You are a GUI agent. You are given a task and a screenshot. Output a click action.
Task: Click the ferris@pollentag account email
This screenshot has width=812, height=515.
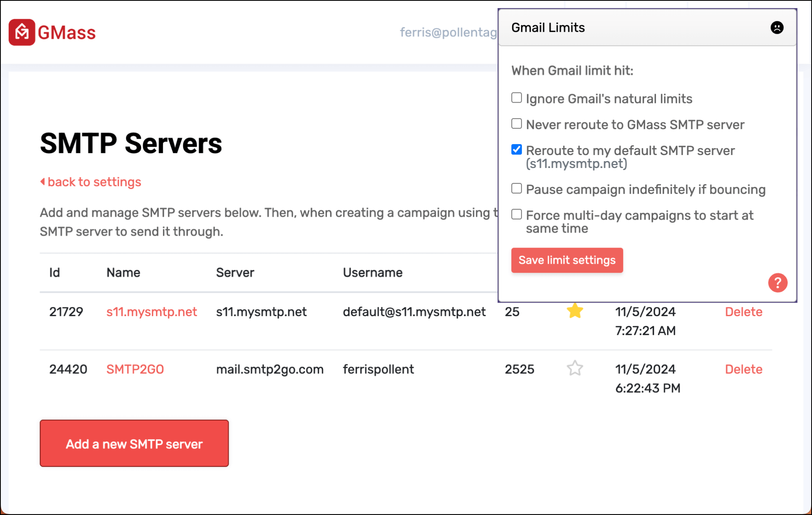coord(448,32)
